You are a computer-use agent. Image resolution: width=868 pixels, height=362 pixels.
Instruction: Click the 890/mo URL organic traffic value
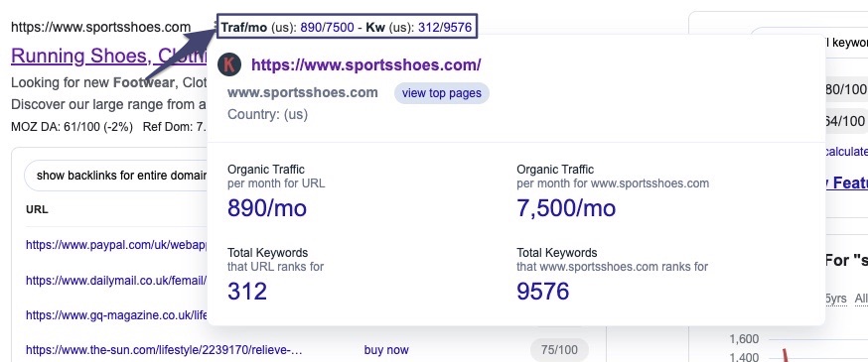point(267,208)
